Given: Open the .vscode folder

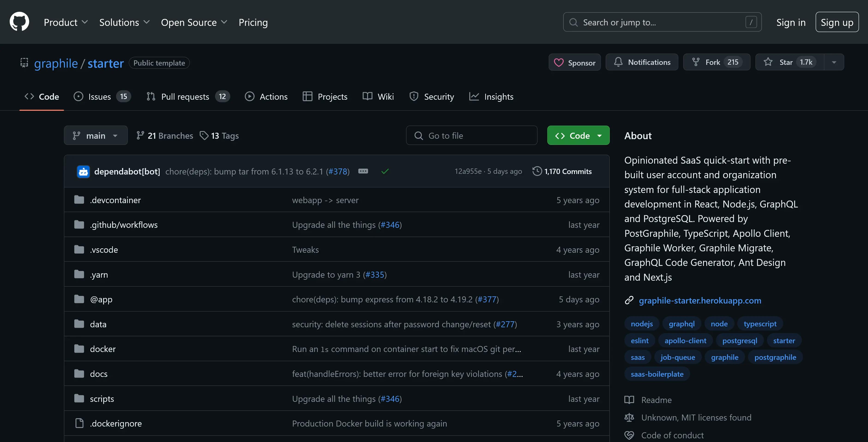Looking at the screenshot, I should [104, 250].
